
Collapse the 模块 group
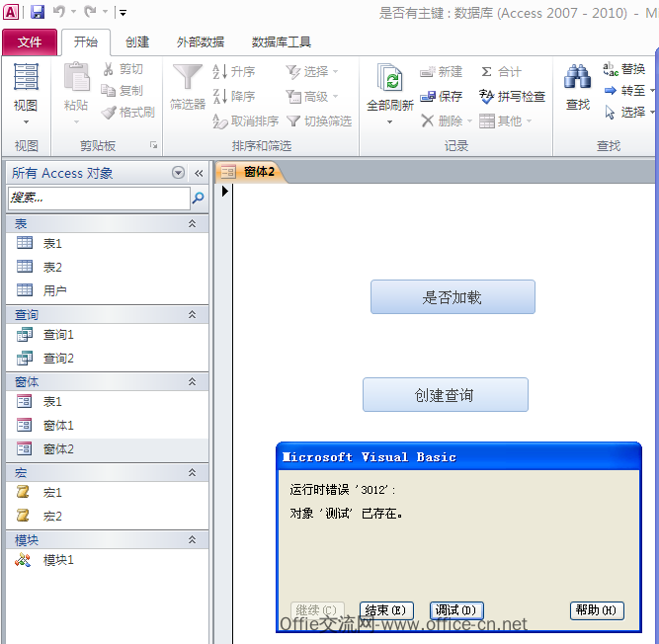(192, 539)
